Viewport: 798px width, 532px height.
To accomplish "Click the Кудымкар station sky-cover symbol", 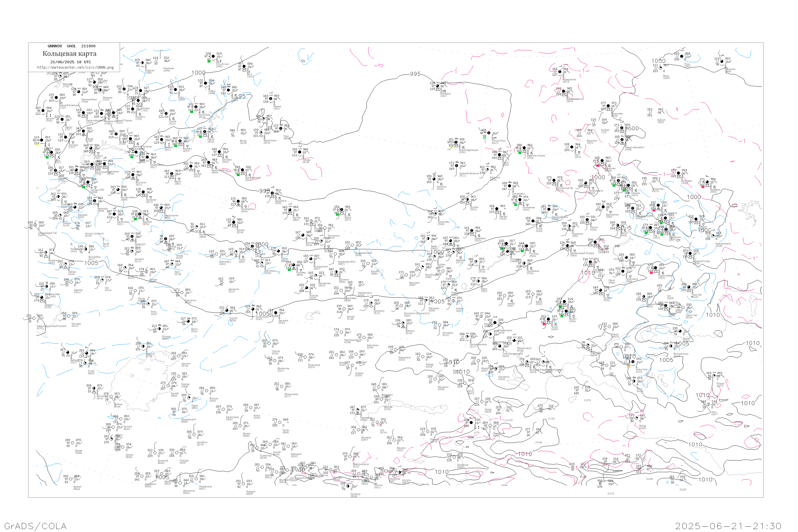I will click(196, 107).
